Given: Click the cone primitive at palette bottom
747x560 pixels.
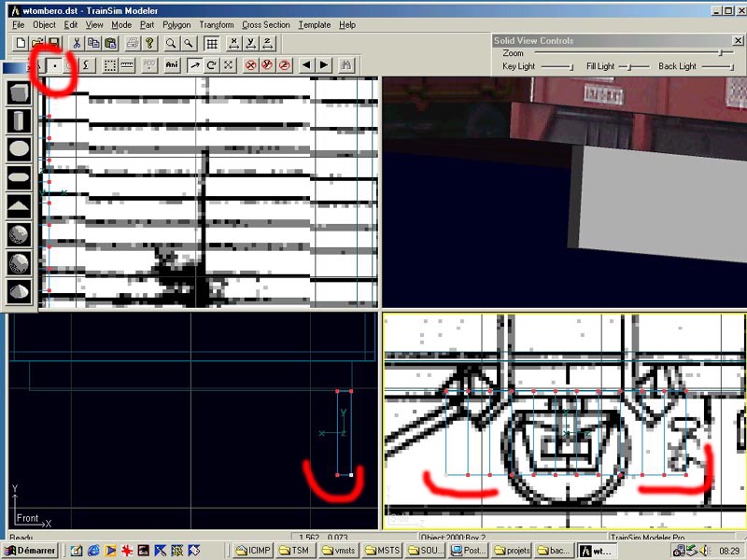Looking at the screenshot, I should click(20, 290).
